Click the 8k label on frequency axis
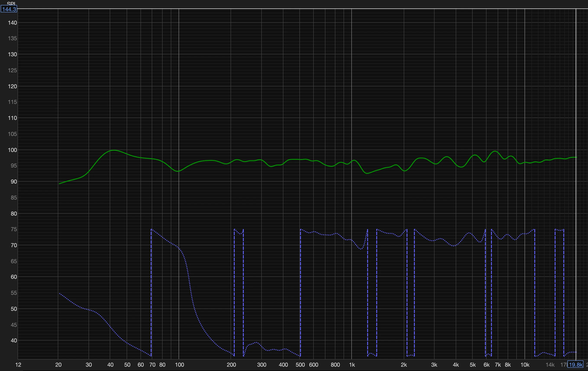Viewport: 588px width, 371px height. pyautogui.click(x=508, y=365)
